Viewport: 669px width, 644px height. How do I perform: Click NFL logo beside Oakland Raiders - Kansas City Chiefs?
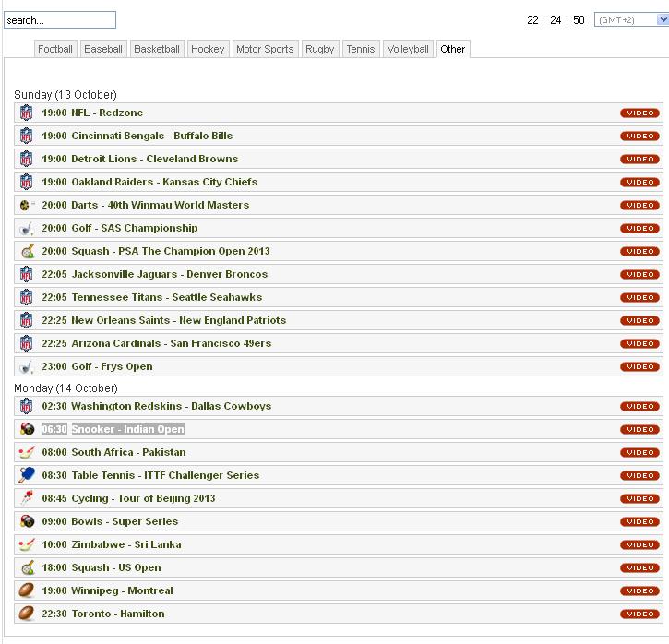[27, 182]
